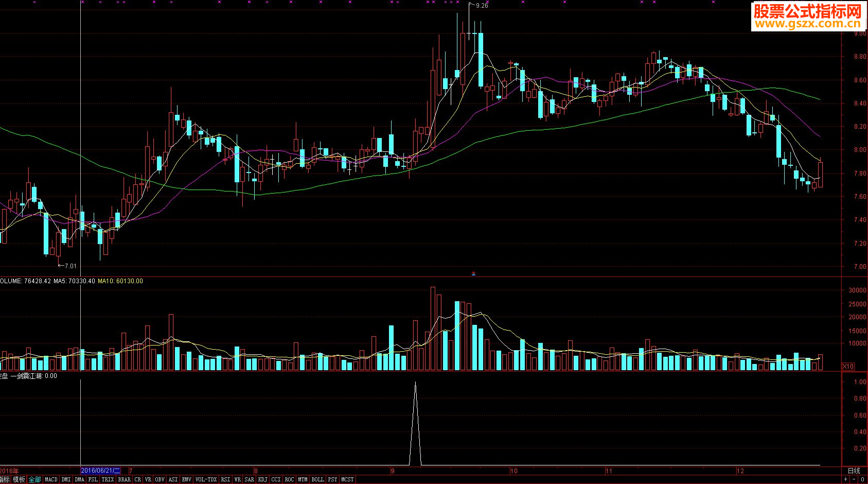Select the FSL indicator tab
This screenshot has height=484, width=868.
tap(93, 479)
